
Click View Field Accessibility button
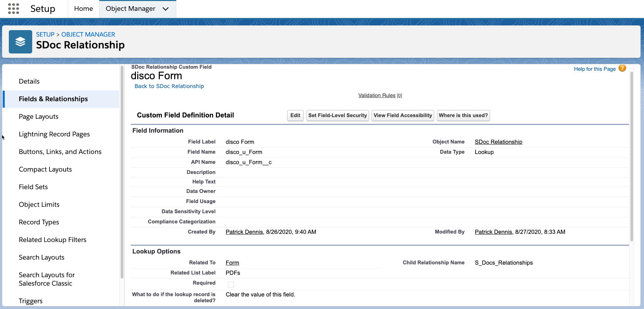[x=403, y=115]
